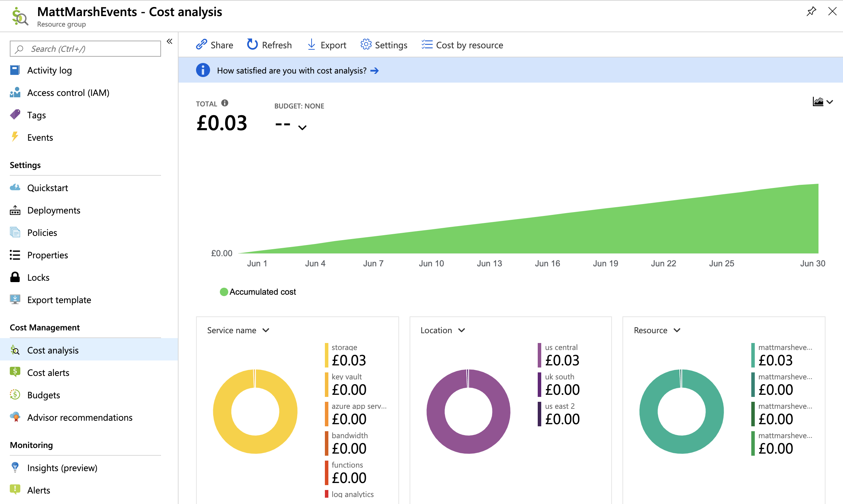Viewport: 843px width, 504px height.
Task: Select Budgets from Cost Management
Action: click(44, 395)
